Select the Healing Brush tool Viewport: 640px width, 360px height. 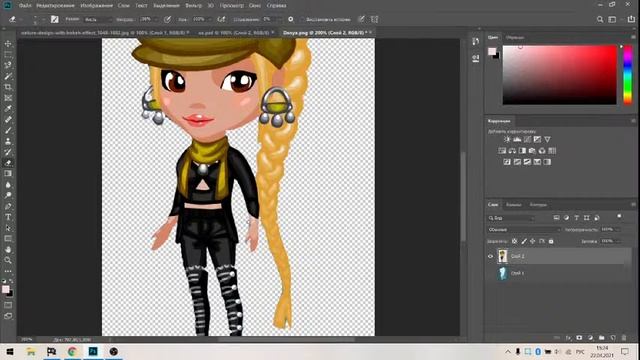tap(8, 120)
